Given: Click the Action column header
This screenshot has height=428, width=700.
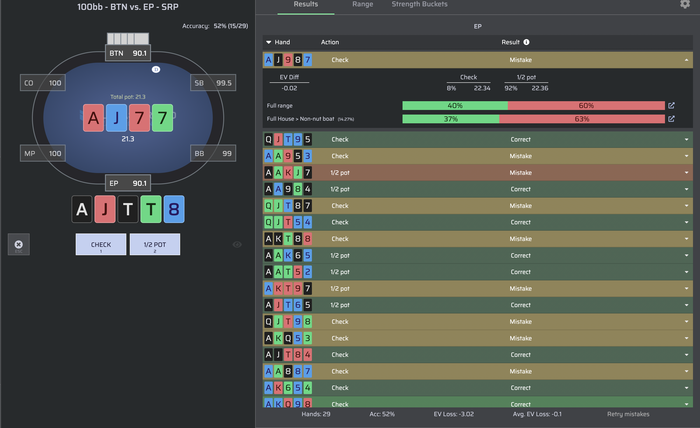Looking at the screenshot, I should coord(330,42).
